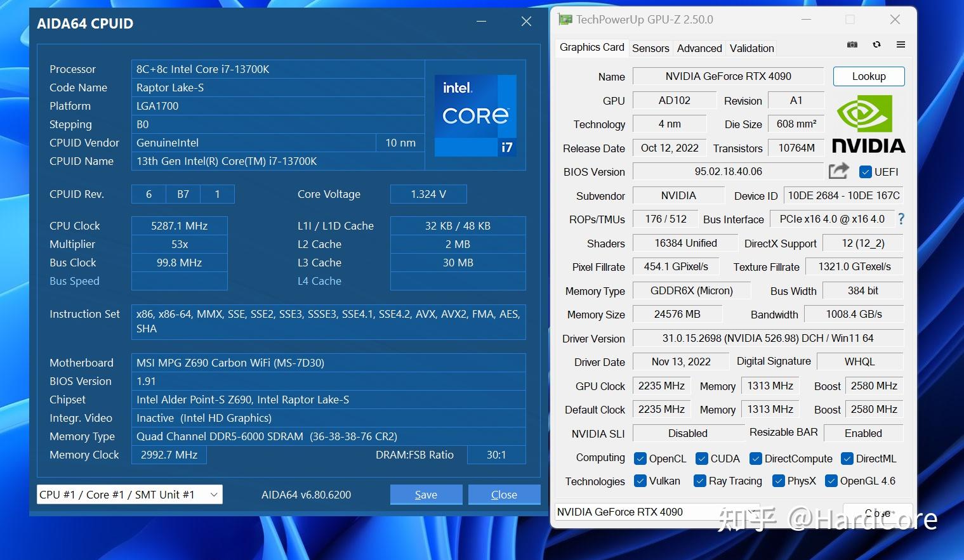Image resolution: width=964 pixels, height=560 pixels.
Task: Click the Intel Core i7 badge
Action: coord(475,115)
